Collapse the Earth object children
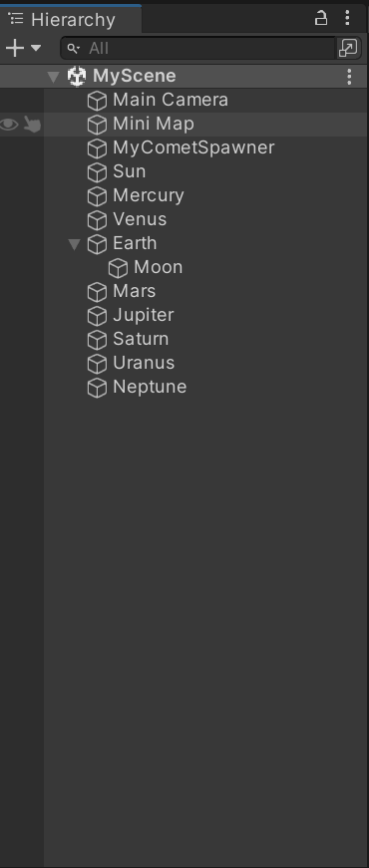Image resolution: width=369 pixels, height=868 pixels. tap(74, 244)
